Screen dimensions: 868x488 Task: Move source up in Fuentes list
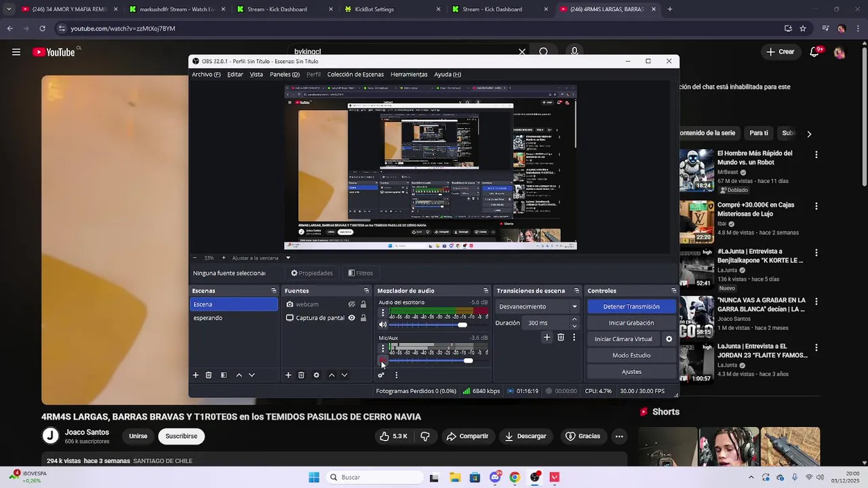tap(332, 375)
